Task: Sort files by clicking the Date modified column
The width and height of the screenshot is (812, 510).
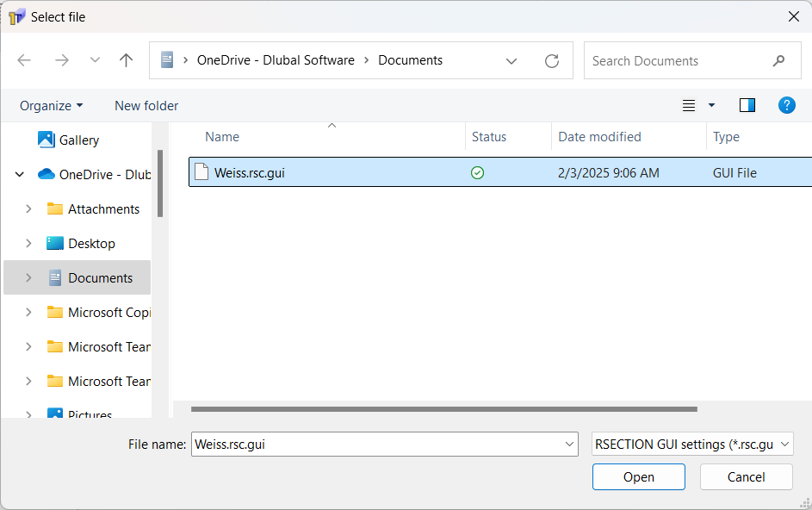Action: pyautogui.click(x=598, y=136)
